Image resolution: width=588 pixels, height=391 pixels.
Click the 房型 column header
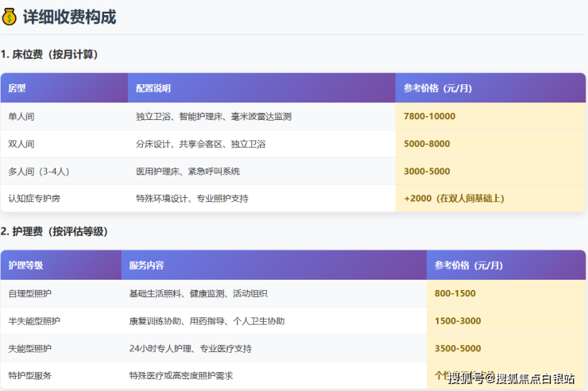coord(17,88)
